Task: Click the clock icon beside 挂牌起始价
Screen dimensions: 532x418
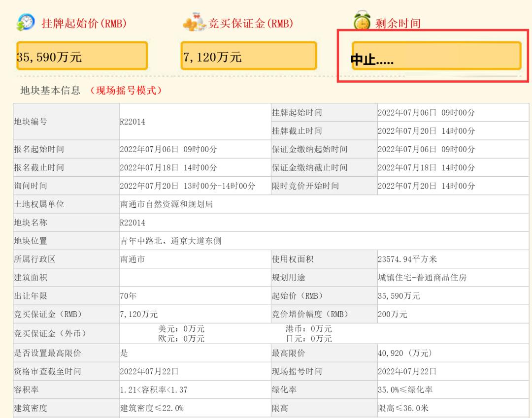Action: [26, 22]
